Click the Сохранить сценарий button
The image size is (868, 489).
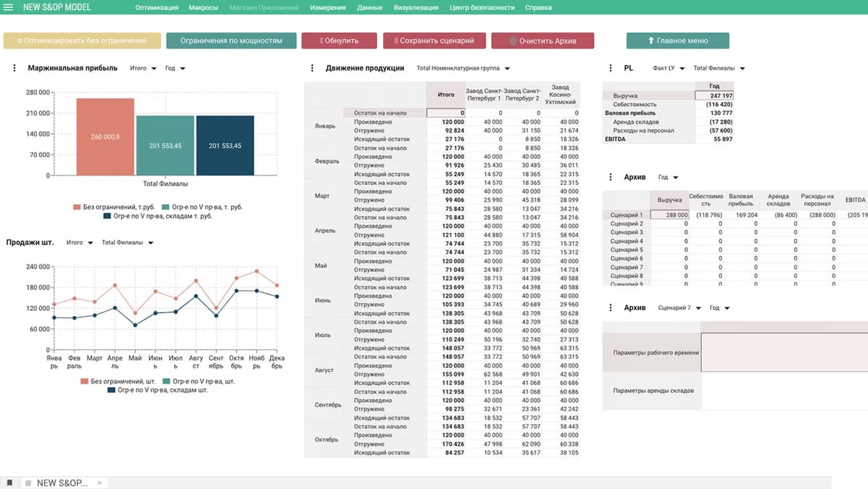point(433,41)
